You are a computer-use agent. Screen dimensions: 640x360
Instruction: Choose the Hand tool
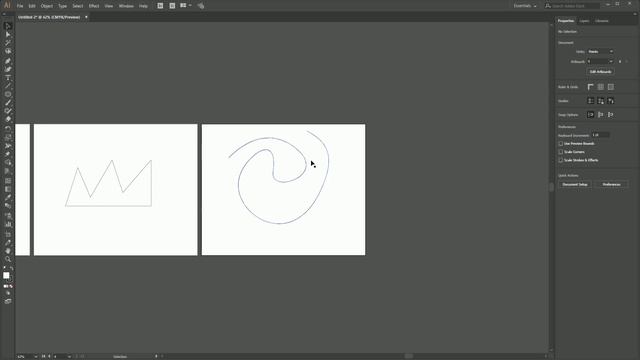pyautogui.click(x=8, y=251)
